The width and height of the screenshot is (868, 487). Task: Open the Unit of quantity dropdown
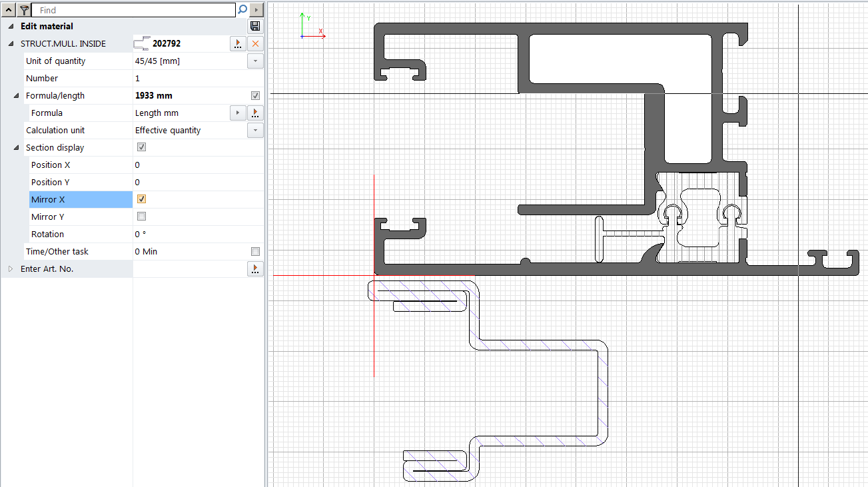pos(255,61)
